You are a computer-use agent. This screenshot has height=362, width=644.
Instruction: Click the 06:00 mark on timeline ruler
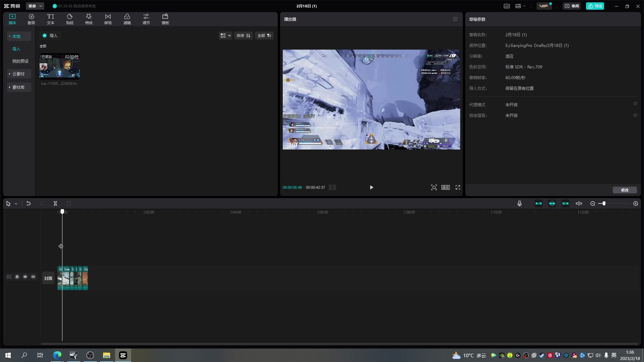click(x=323, y=212)
